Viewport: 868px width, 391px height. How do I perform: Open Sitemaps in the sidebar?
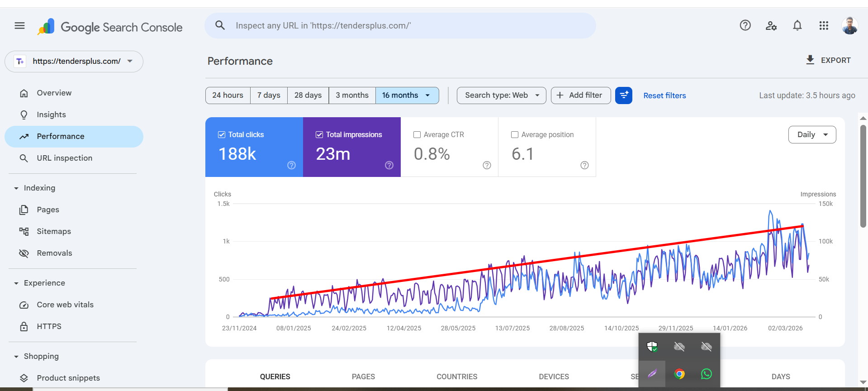click(54, 231)
